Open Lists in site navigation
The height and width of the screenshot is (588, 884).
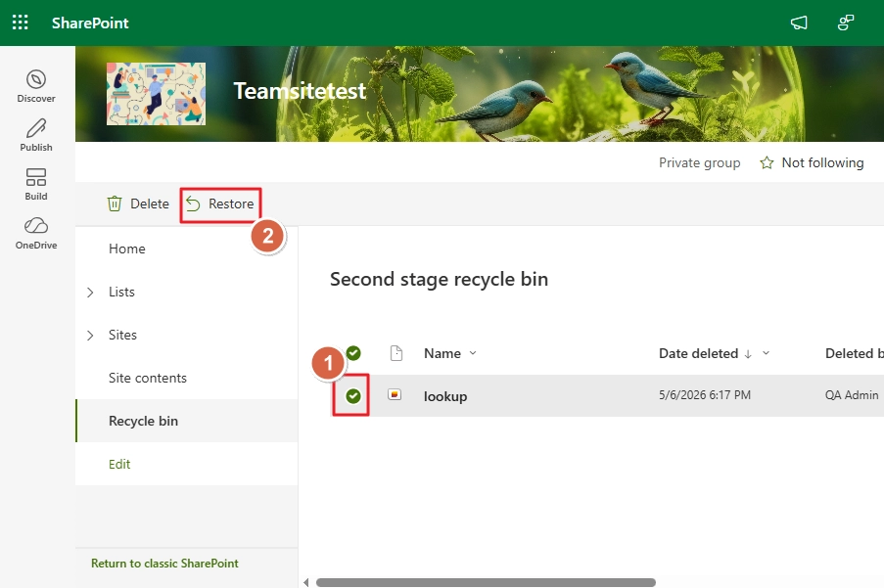[x=121, y=292]
